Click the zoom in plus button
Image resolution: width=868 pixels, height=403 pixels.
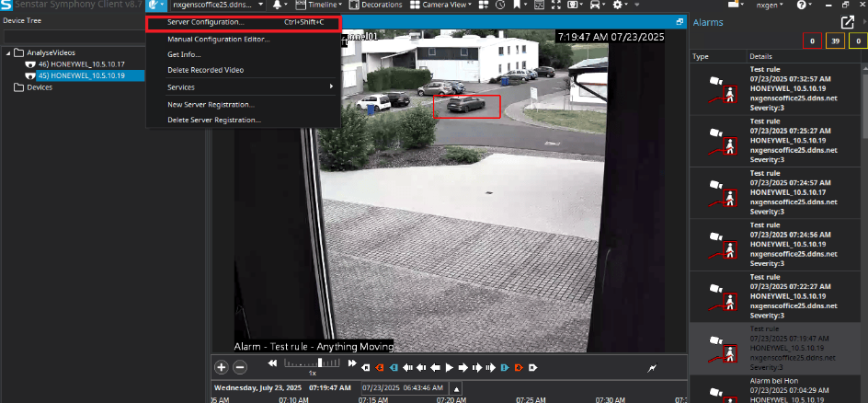point(221,367)
